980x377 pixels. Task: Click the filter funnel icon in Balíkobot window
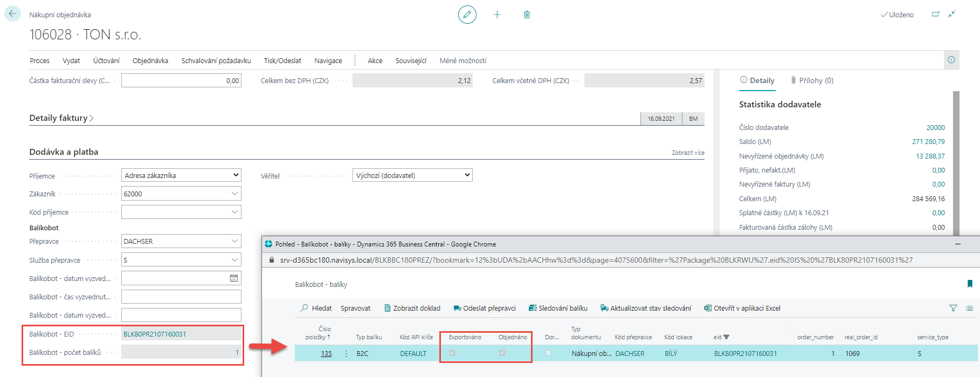pos(953,308)
